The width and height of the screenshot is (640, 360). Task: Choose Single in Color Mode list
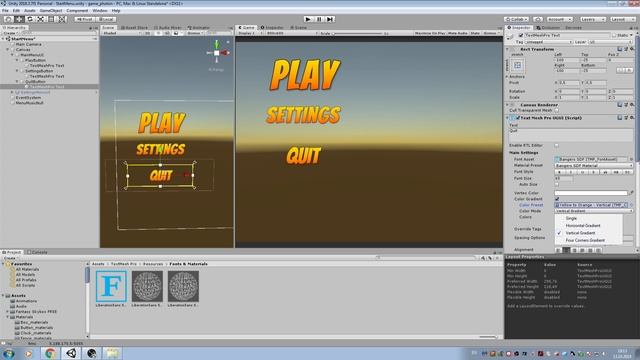[571, 218]
